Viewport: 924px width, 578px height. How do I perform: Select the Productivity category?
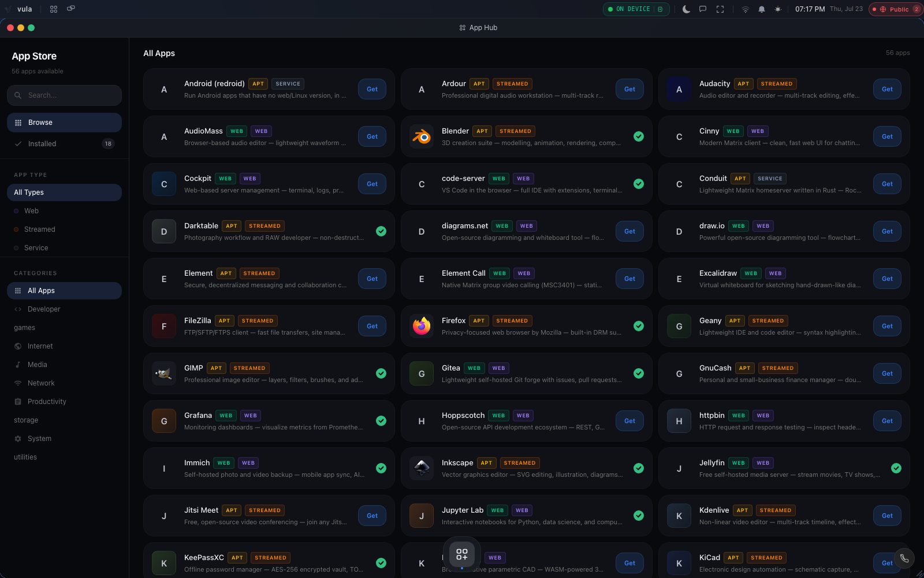64,402
